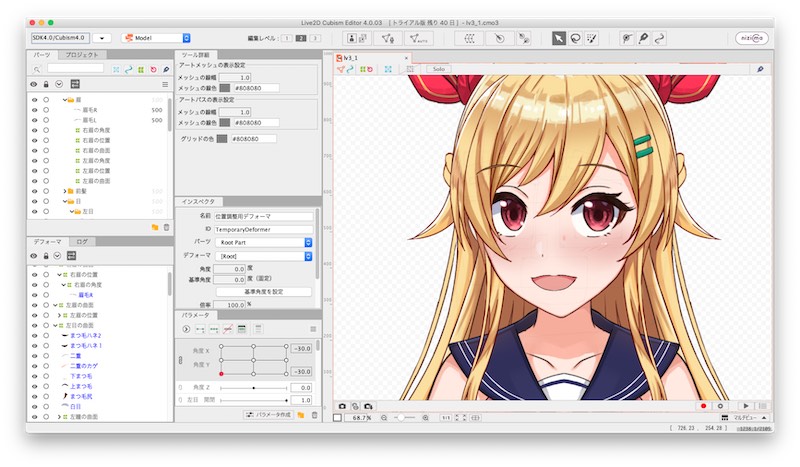Open the parts panel hamburger menu
This screenshot has width=800, height=467.
165,84
